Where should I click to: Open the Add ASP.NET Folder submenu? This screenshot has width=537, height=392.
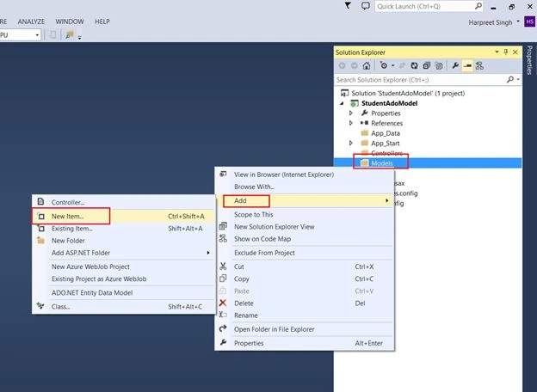[x=124, y=253]
